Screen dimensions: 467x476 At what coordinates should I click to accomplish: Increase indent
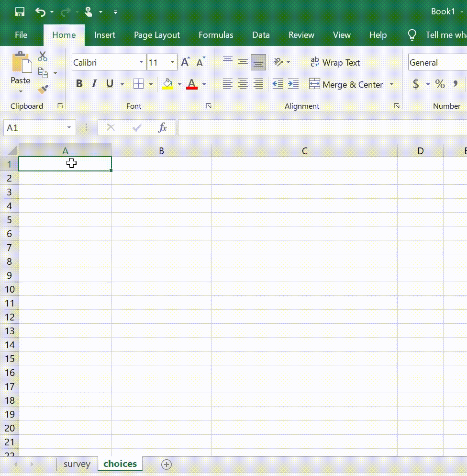(x=293, y=83)
